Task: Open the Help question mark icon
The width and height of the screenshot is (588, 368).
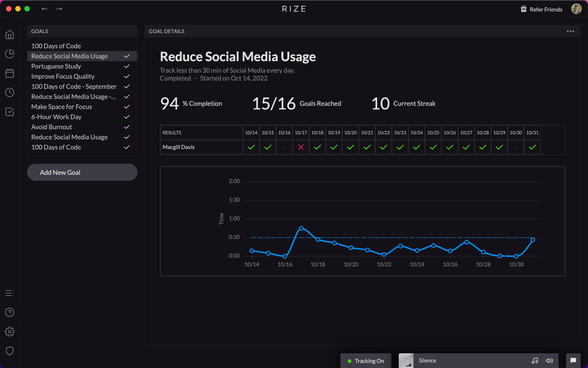Action: click(x=10, y=312)
